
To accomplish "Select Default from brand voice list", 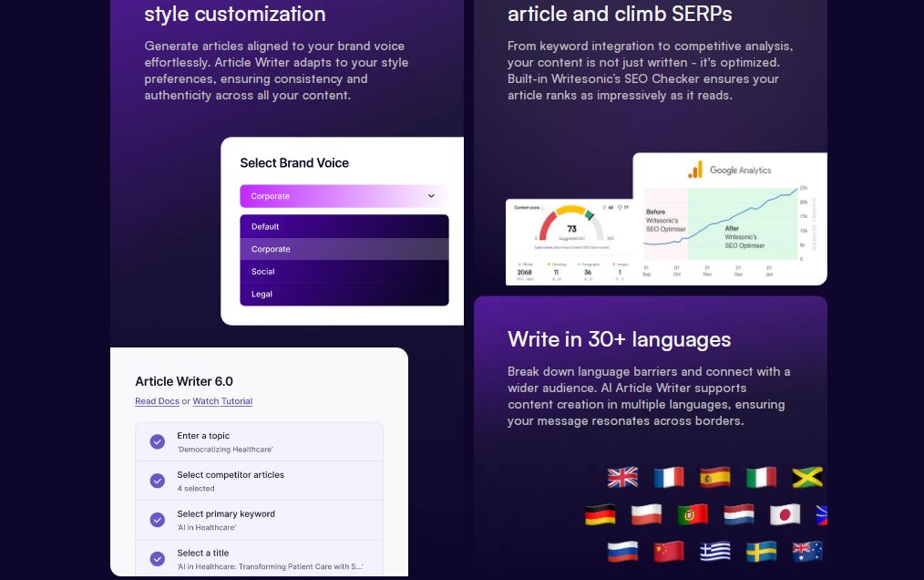I will click(x=344, y=226).
